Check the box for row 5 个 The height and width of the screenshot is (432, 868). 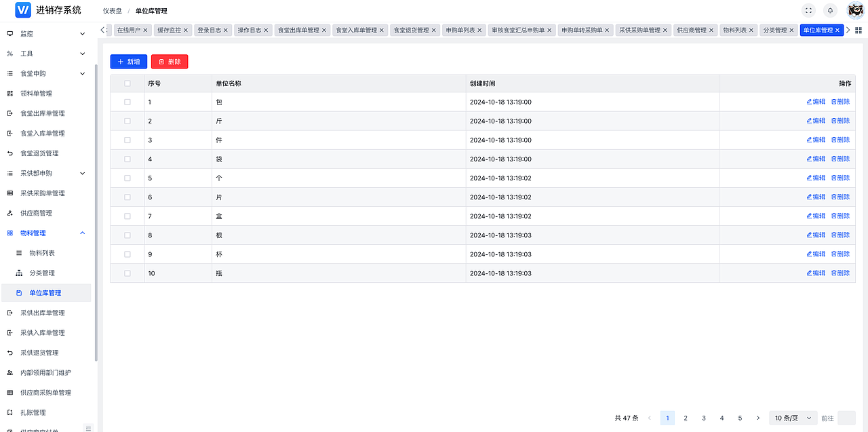(x=127, y=178)
